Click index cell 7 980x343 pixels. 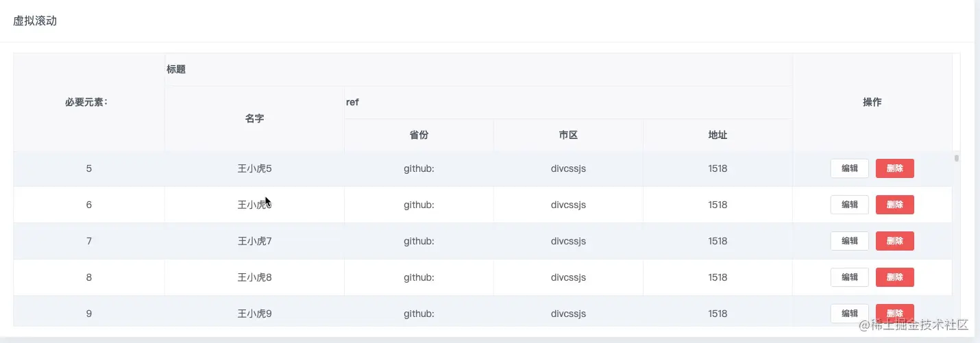[89, 241]
